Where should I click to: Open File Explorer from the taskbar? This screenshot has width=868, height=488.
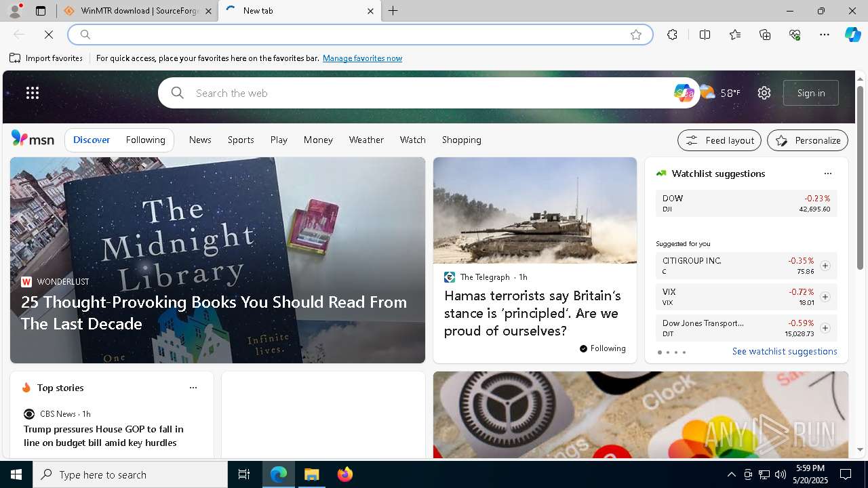click(312, 474)
